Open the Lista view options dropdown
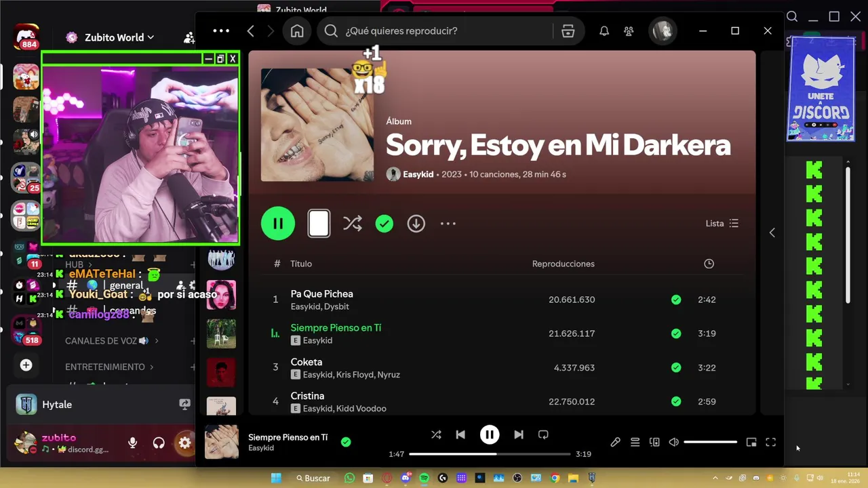This screenshot has height=488, width=868. (x=722, y=224)
